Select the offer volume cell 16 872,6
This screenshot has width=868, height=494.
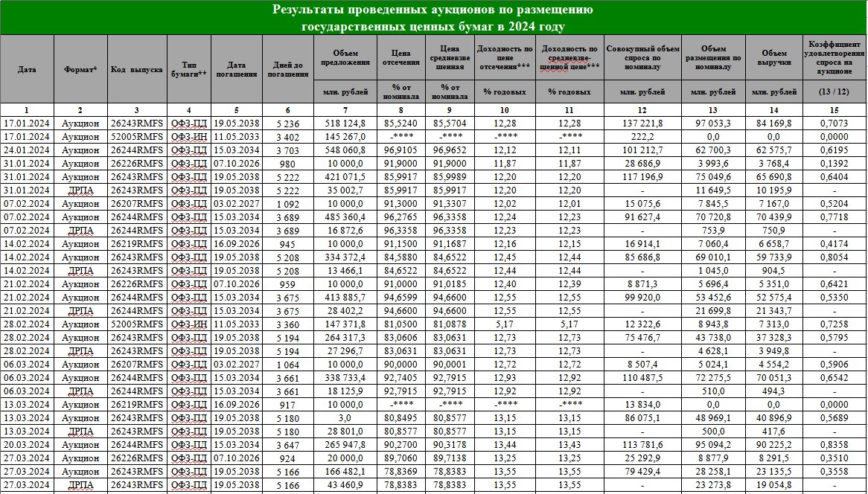tap(345, 230)
